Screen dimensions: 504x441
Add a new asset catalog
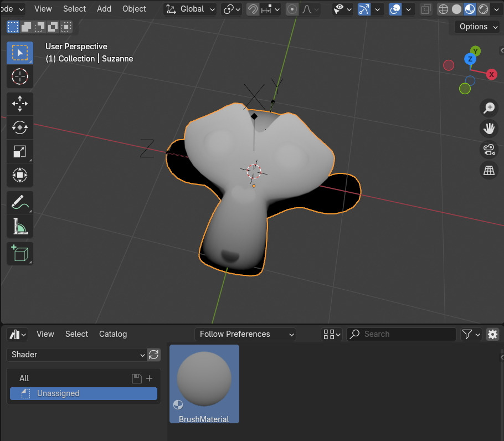(x=149, y=378)
